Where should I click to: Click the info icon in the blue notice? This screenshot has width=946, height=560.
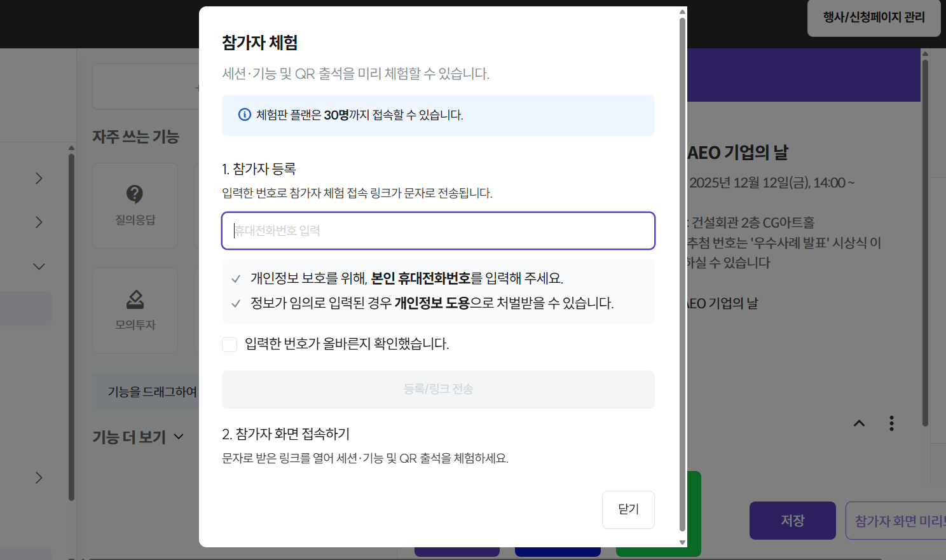click(x=244, y=114)
